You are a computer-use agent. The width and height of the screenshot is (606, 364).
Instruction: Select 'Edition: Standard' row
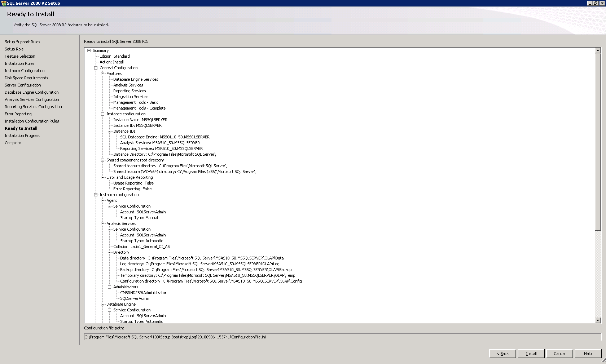coord(115,56)
